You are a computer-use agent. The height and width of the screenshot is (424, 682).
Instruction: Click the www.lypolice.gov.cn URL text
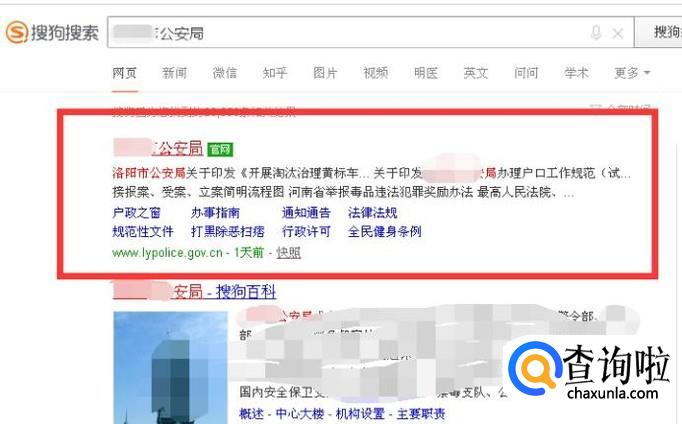click(167, 253)
